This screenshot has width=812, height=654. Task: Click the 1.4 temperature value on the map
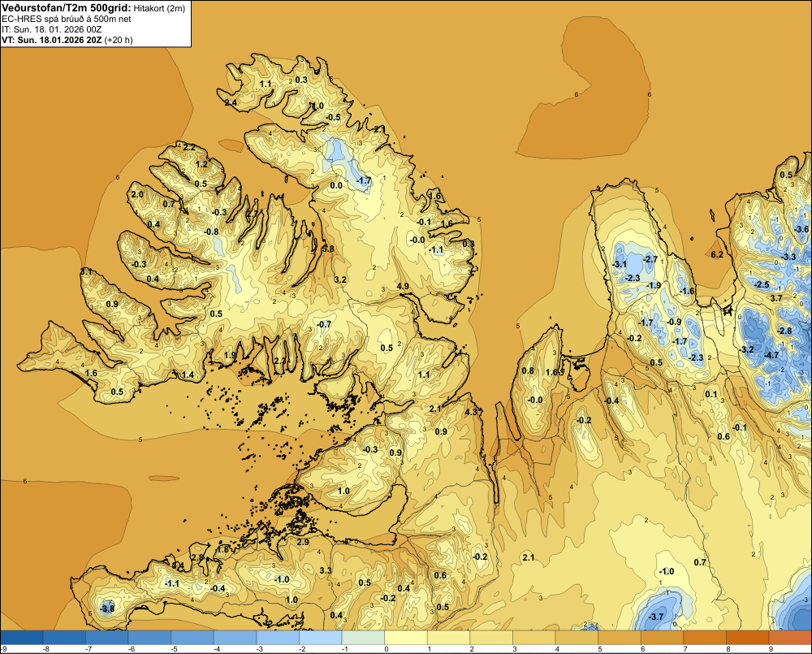click(188, 375)
